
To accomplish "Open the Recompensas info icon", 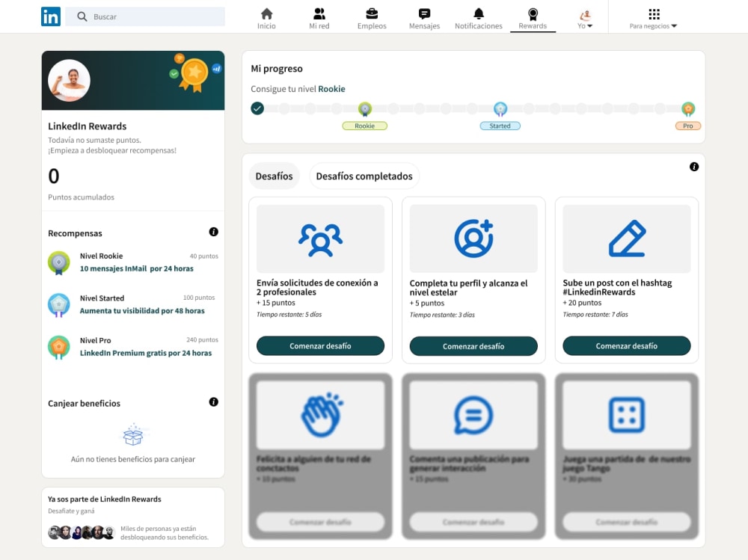I will coord(214,232).
